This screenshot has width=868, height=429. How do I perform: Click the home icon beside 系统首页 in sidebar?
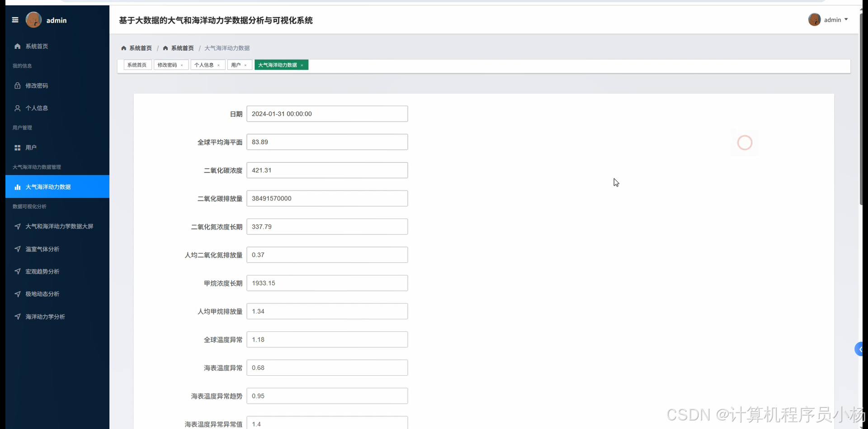point(17,46)
